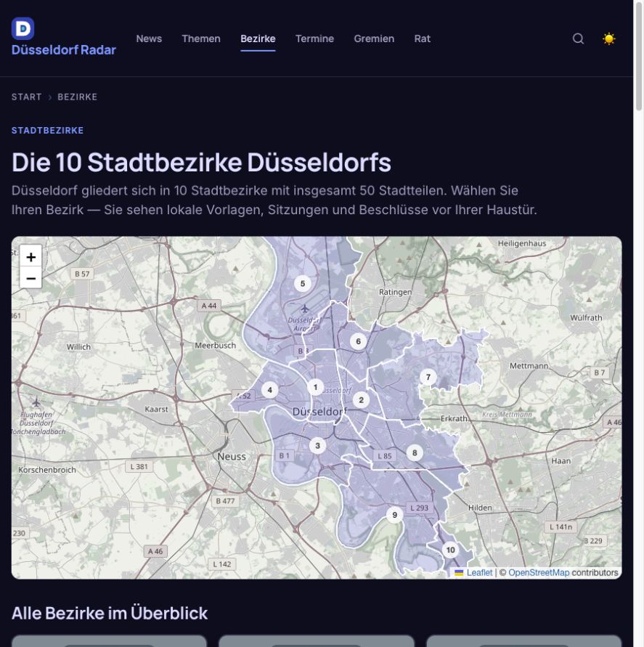Click the Wülfrath label on the map
The height and width of the screenshot is (647, 644).
pos(586,318)
